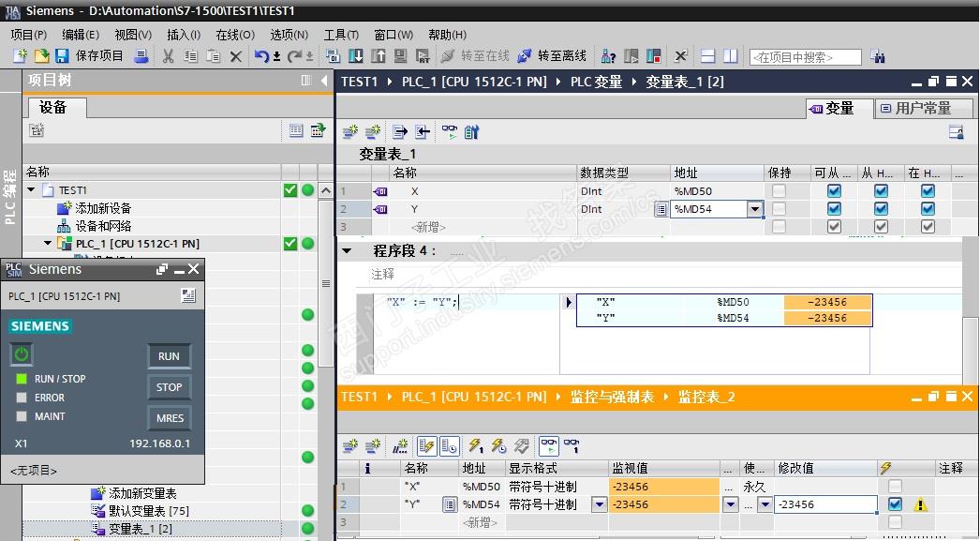The image size is (980, 541).
Task: Click the download to device icon
Action: (356, 56)
